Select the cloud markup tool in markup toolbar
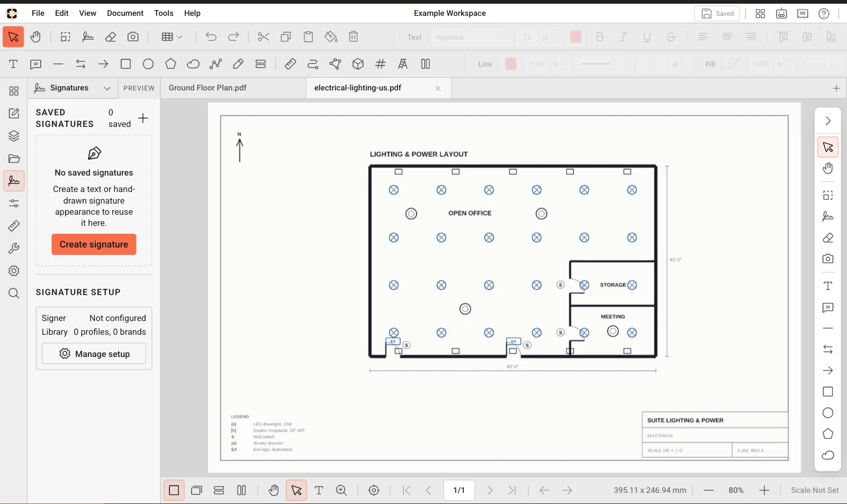This screenshot has height=504, width=847. pyautogui.click(x=193, y=64)
